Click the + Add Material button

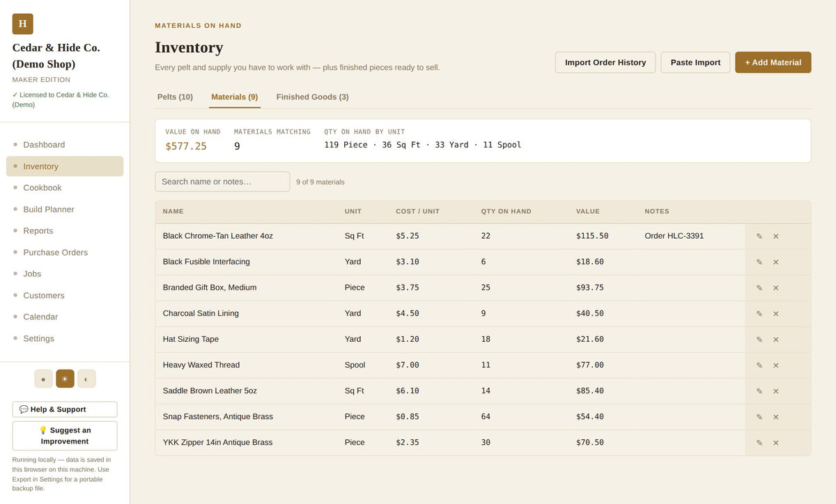coord(773,63)
